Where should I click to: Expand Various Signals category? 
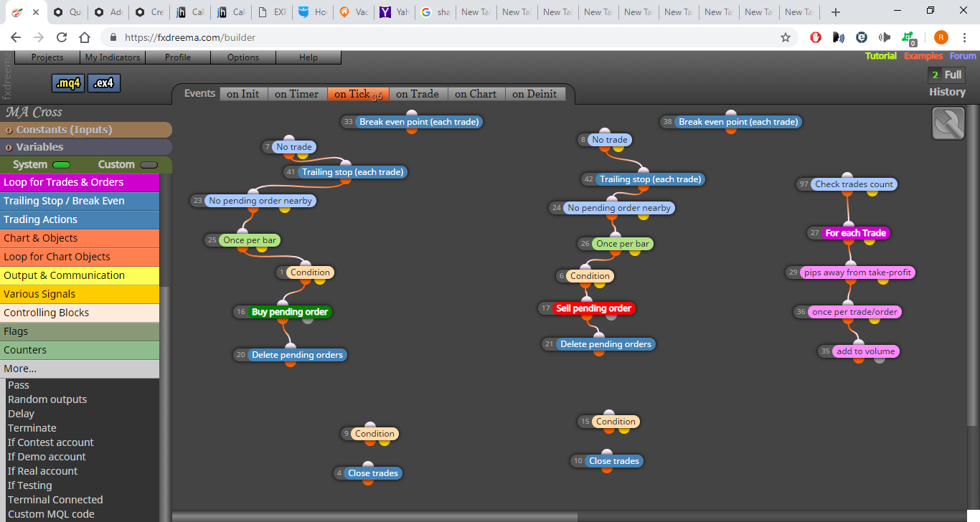pyautogui.click(x=80, y=294)
